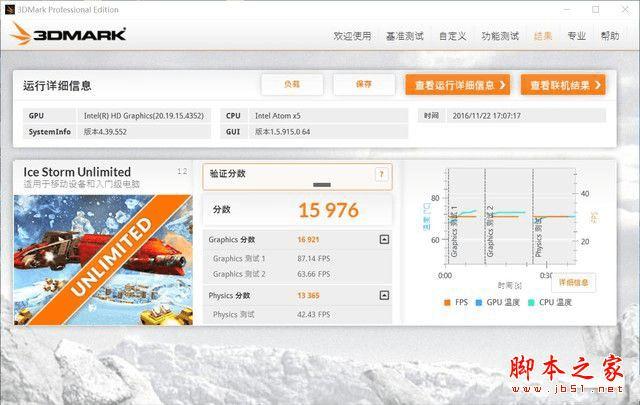Open the 自定义 tab
The image size is (640, 405).
click(452, 36)
